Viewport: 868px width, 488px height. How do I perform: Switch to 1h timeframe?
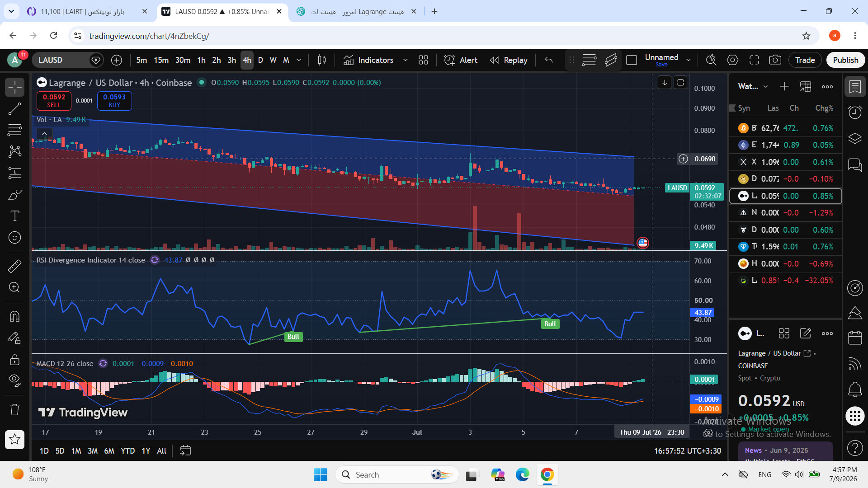tap(201, 60)
